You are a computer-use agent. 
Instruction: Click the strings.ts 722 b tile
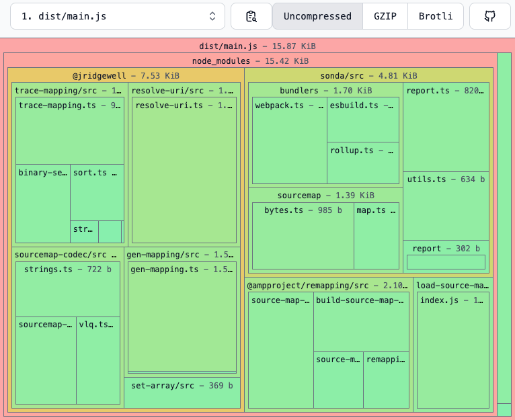click(x=68, y=289)
